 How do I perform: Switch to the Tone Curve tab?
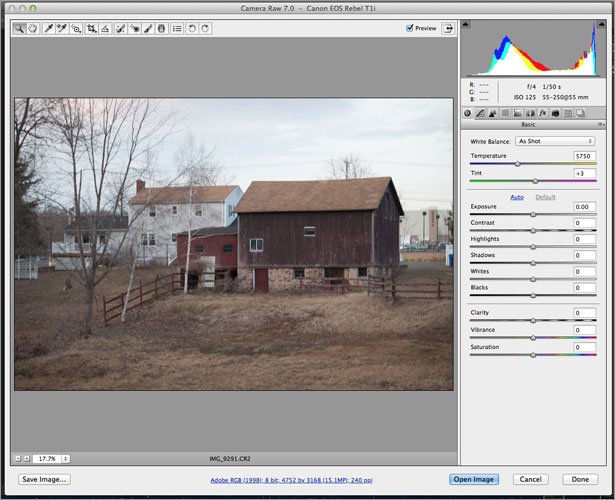coord(479,113)
